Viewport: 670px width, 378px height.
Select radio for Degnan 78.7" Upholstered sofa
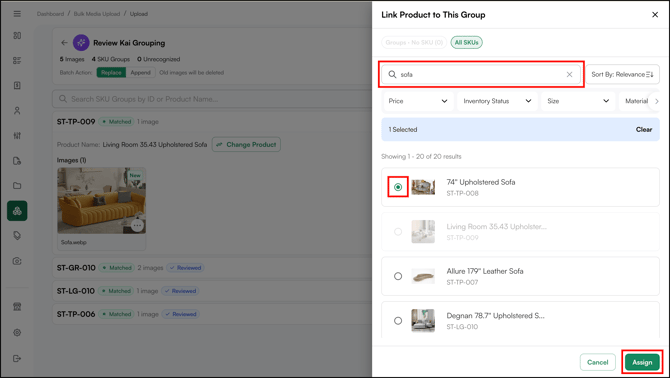pyautogui.click(x=398, y=321)
